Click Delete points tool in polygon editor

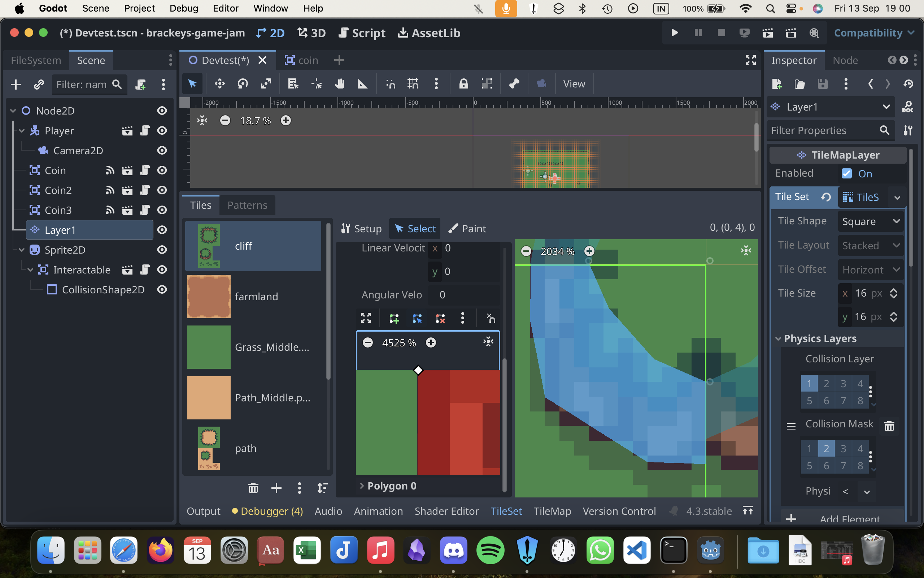coord(440,318)
